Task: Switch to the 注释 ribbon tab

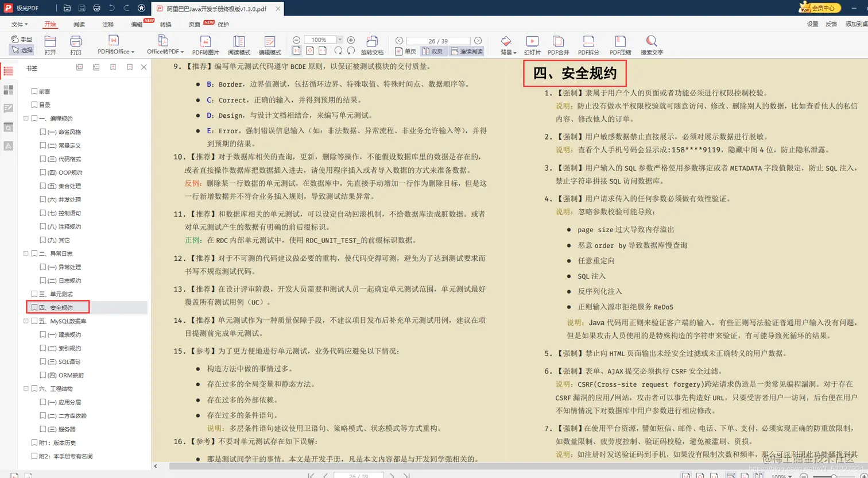Action: tap(108, 24)
